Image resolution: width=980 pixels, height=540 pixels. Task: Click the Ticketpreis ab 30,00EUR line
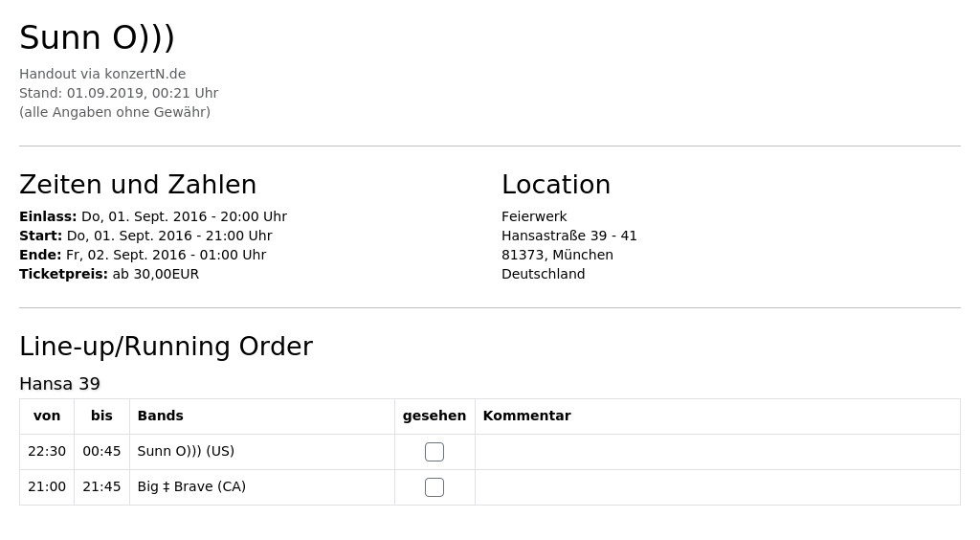click(x=109, y=274)
